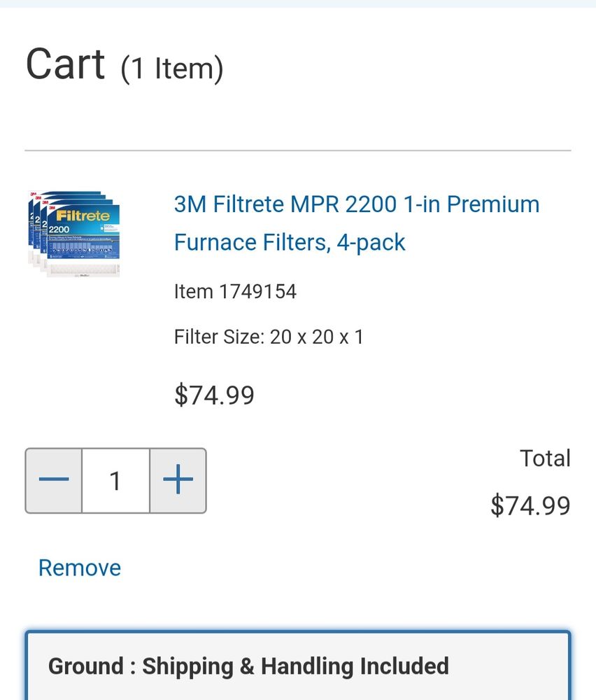Remove the furnace filters from cart
596x700 pixels.
pos(79,568)
